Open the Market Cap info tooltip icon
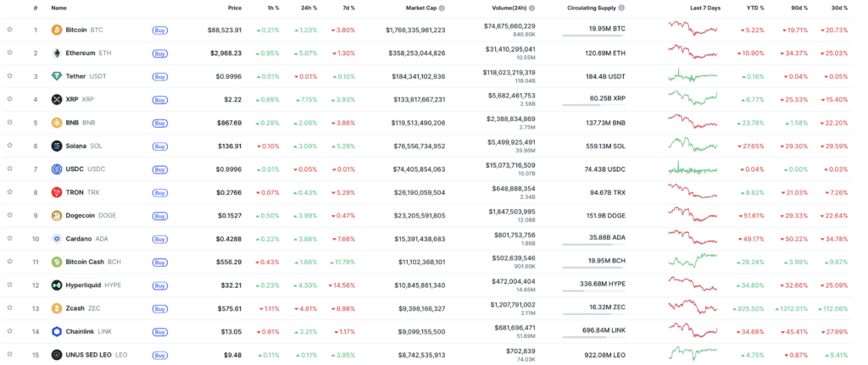Screen dimensions: 868x365 point(442,8)
